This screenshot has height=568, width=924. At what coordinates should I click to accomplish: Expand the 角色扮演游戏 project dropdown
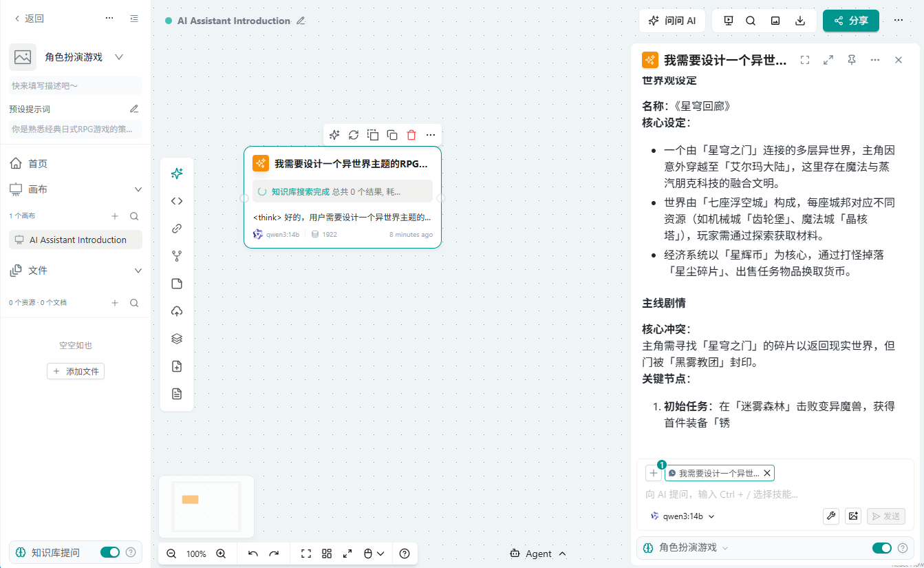coord(118,57)
